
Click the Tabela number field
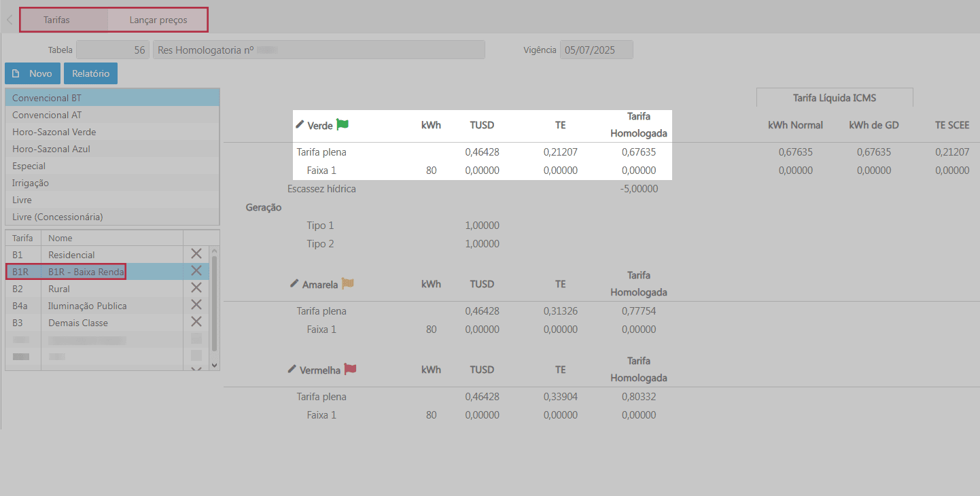point(113,50)
